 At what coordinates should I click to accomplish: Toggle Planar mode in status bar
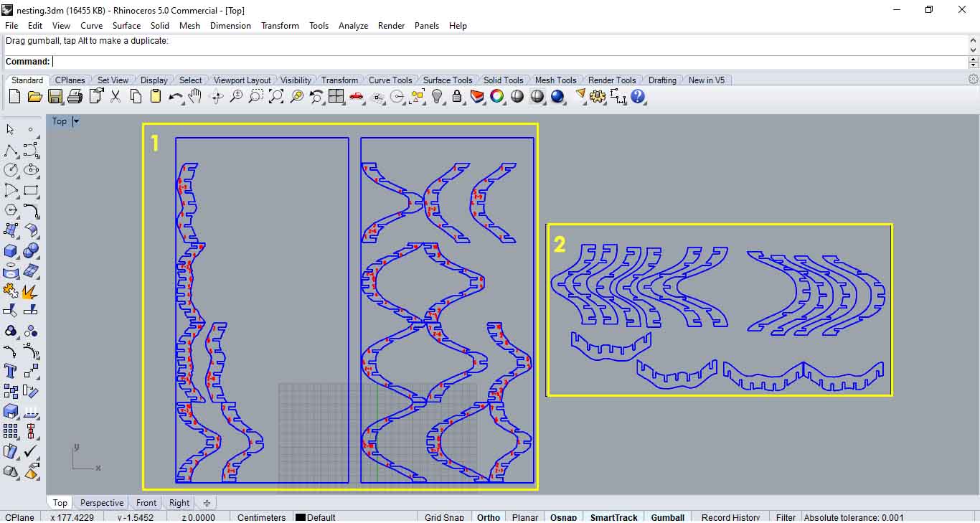point(525,517)
